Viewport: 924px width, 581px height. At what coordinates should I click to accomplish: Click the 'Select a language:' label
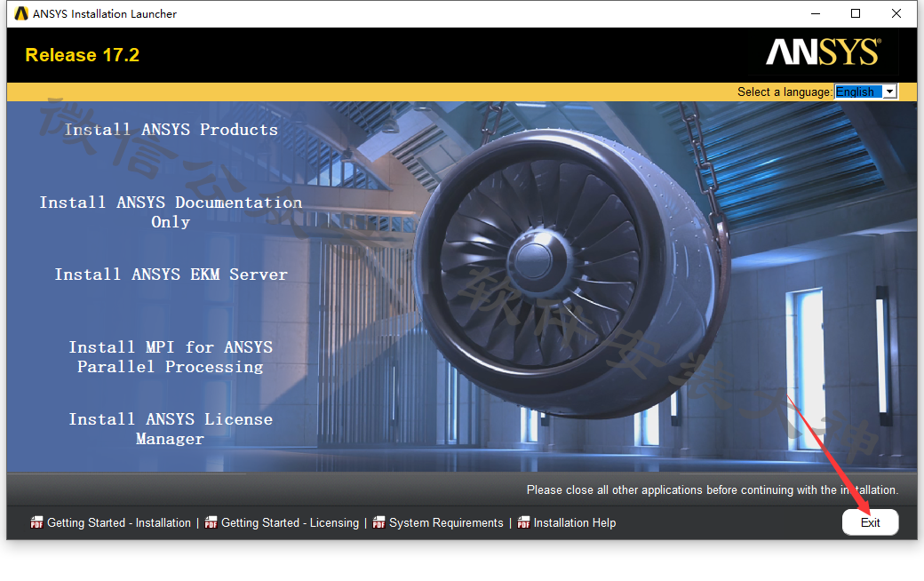point(785,92)
